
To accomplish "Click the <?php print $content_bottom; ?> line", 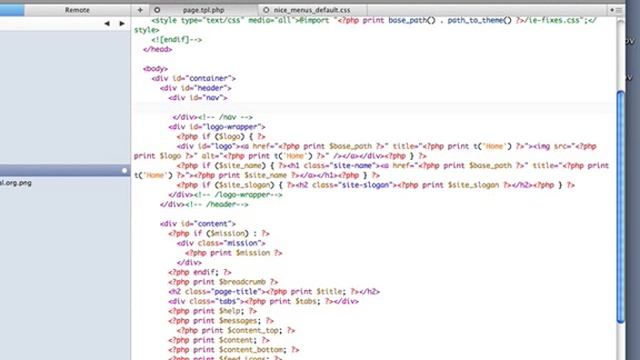I will coord(233,350).
